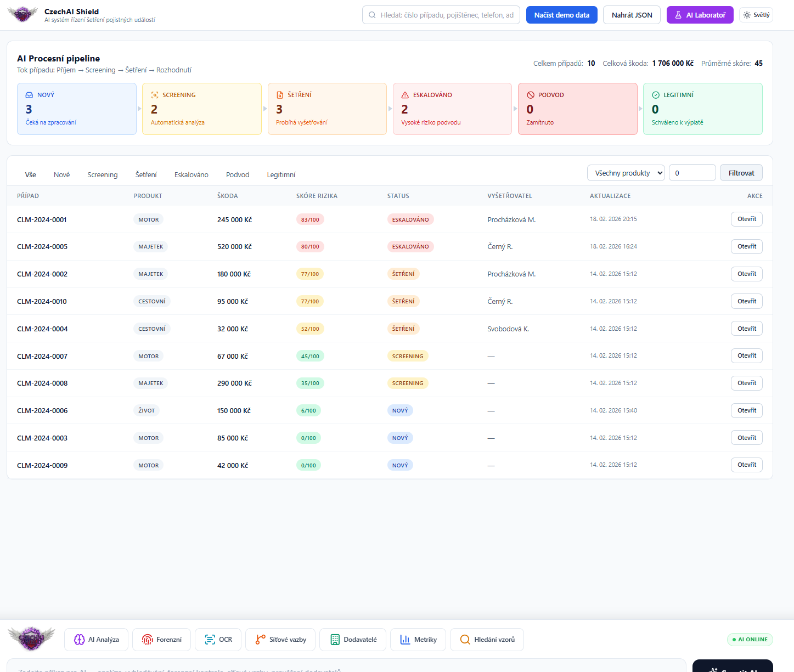Image resolution: width=794 pixels, height=672 pixels.
Task: Start the Hledání vzorů search tool
Action: point(487,640)
